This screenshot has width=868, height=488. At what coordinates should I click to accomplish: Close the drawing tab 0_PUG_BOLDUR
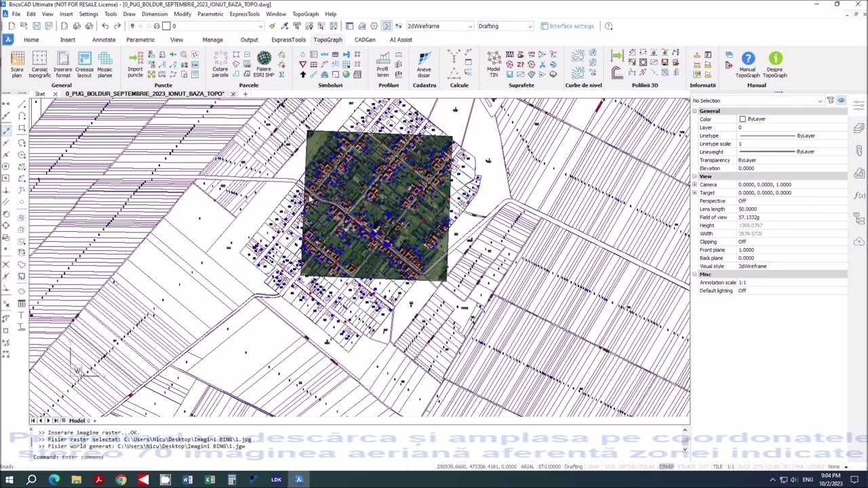tap(233, 94)
